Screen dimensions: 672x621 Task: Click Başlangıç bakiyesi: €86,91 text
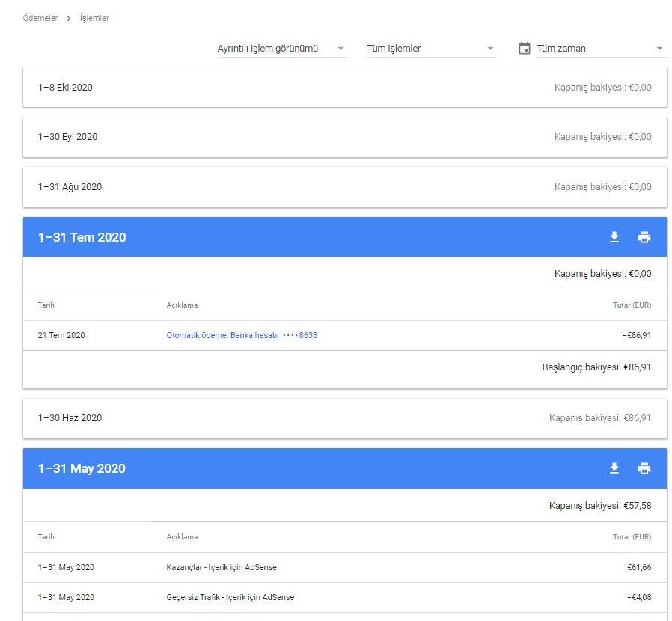tap(596, 367)
